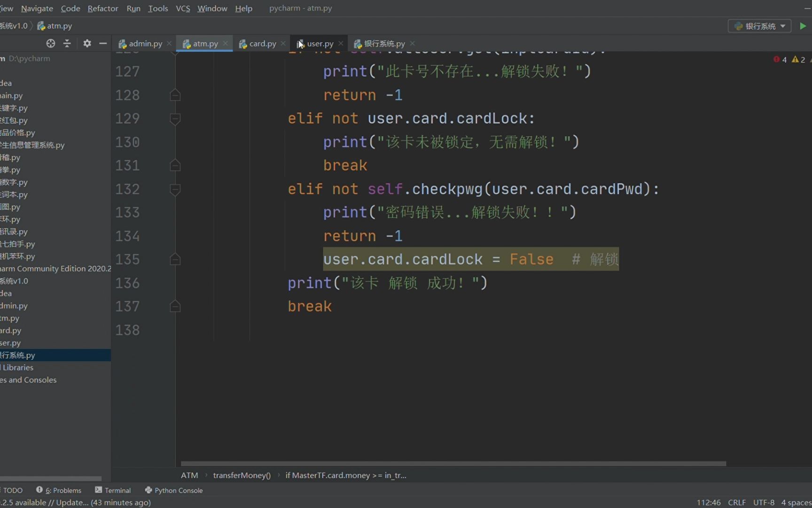Image resolution: width=812 pixels, height=508 pixels.
Task: Close the card.py tab
Action: (283, 43)
